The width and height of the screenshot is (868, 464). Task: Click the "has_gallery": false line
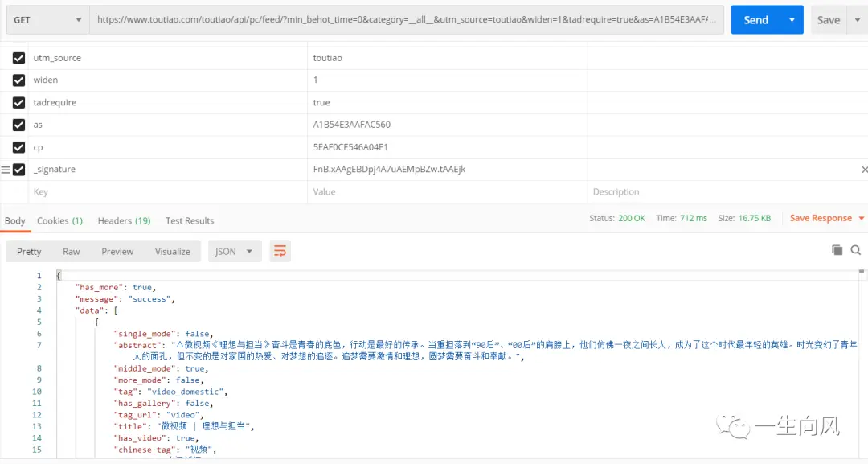(163, 403)
